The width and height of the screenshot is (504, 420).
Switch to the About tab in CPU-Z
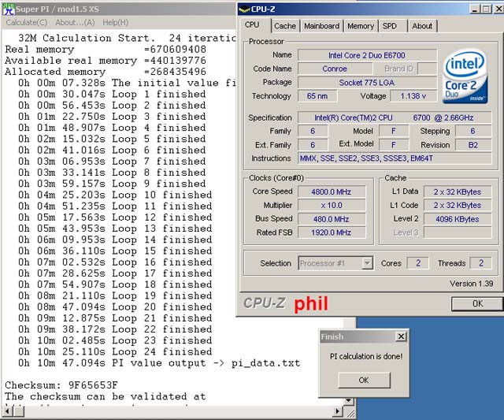422,26
